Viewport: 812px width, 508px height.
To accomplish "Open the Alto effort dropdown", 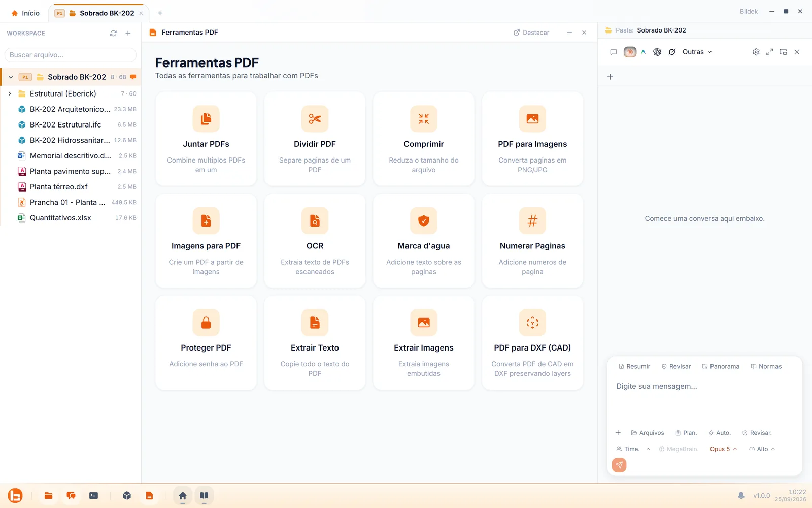I will tap(762, 449).
